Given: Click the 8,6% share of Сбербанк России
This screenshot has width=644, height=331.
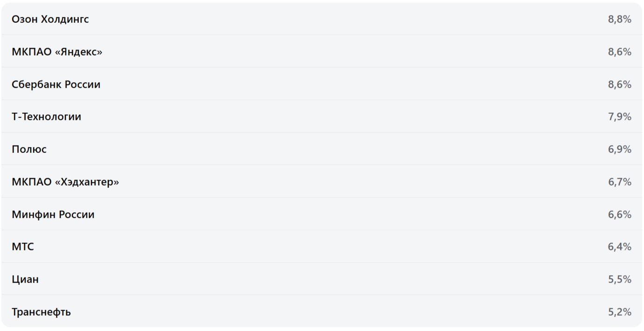Looking at the screenshot, I should [x=619, y=84].
